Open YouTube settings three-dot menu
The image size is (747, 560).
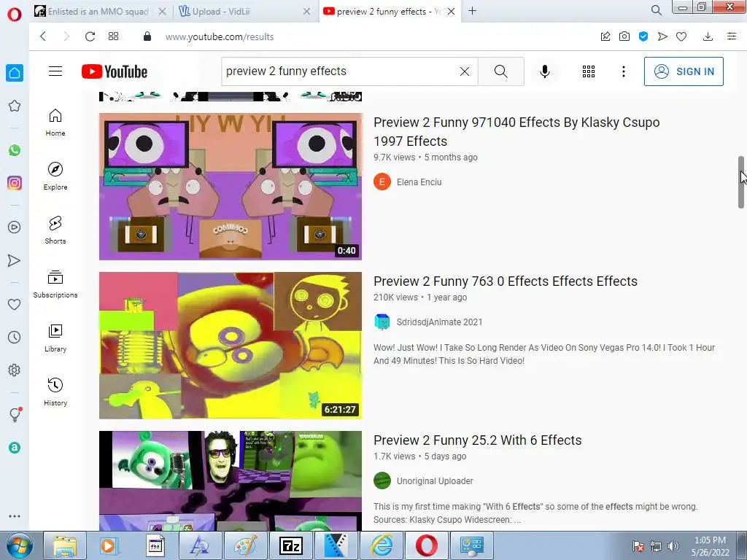(x=623, y=71)
